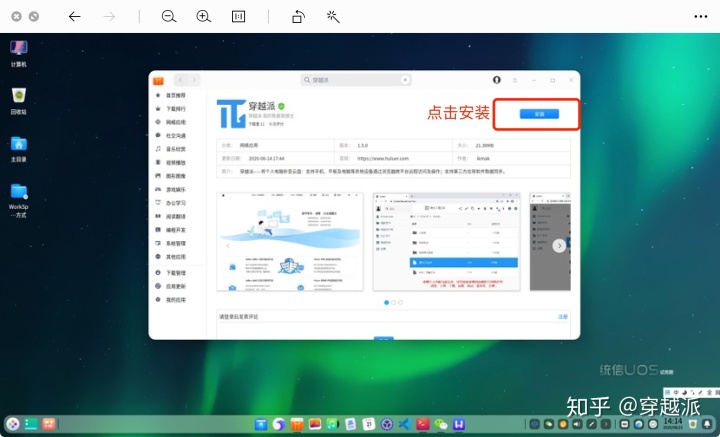Screen dimensions: 720x437
Task: Click the 穿越派 app logo
Action: pyautogui.click(x=231, y=113)
